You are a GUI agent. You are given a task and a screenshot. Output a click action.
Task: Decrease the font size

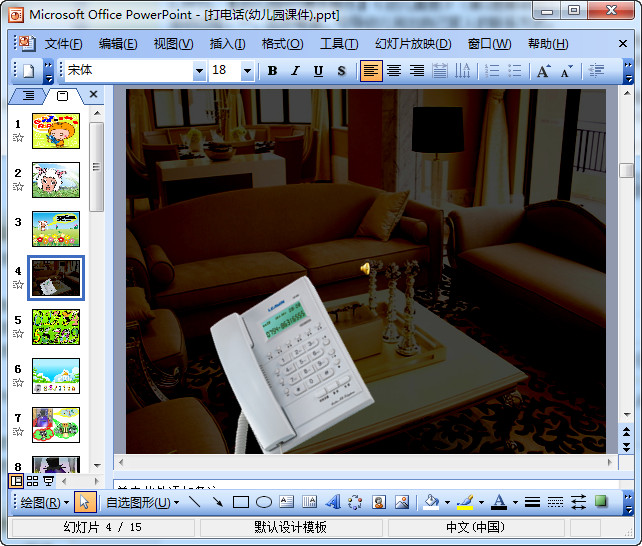(567, 71)
